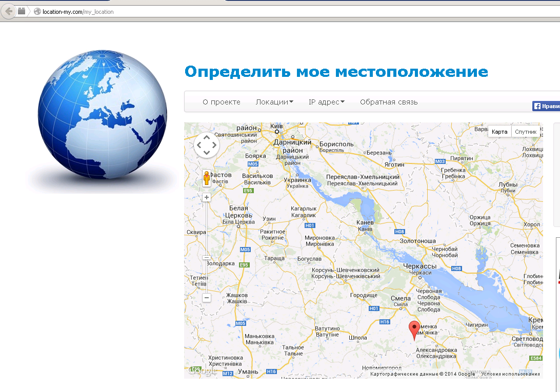Click the large blue globe logo
Viewport: 560px width, 392px height.
(103, 115)
